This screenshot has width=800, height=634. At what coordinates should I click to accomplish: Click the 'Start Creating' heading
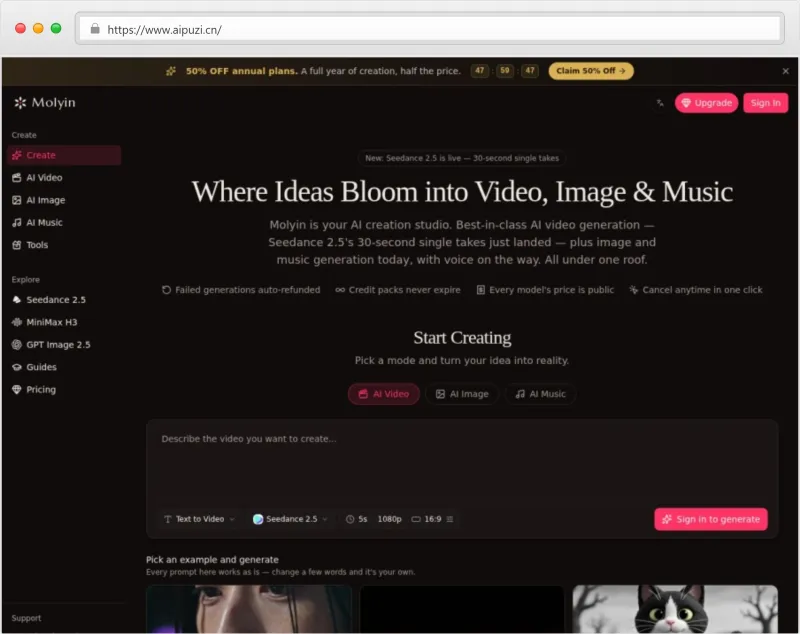tap(462, 338)
